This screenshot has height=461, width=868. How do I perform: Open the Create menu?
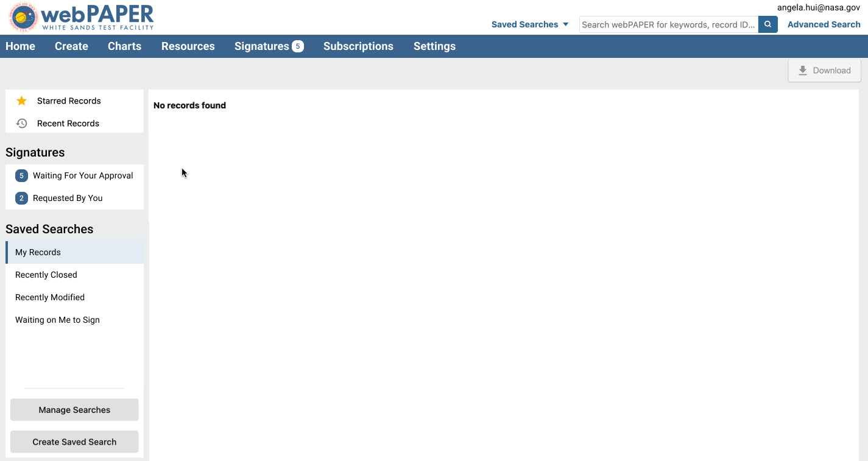click(71, 46)
